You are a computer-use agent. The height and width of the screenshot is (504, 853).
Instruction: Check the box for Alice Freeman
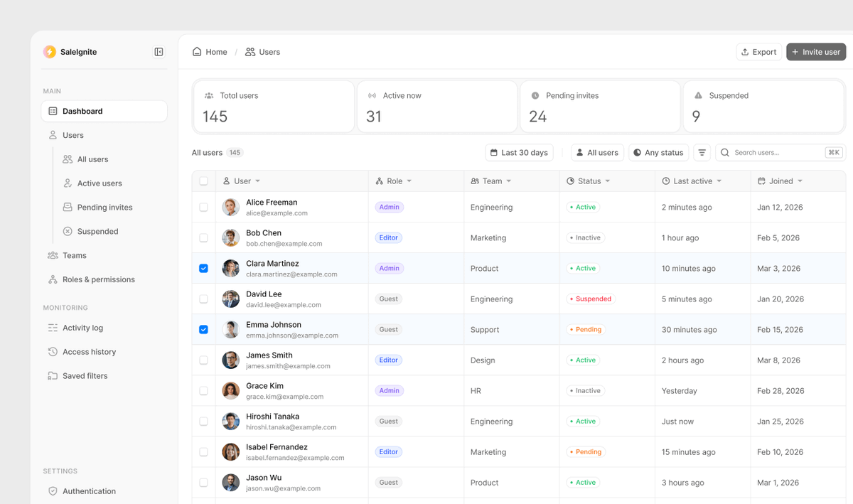203,208
